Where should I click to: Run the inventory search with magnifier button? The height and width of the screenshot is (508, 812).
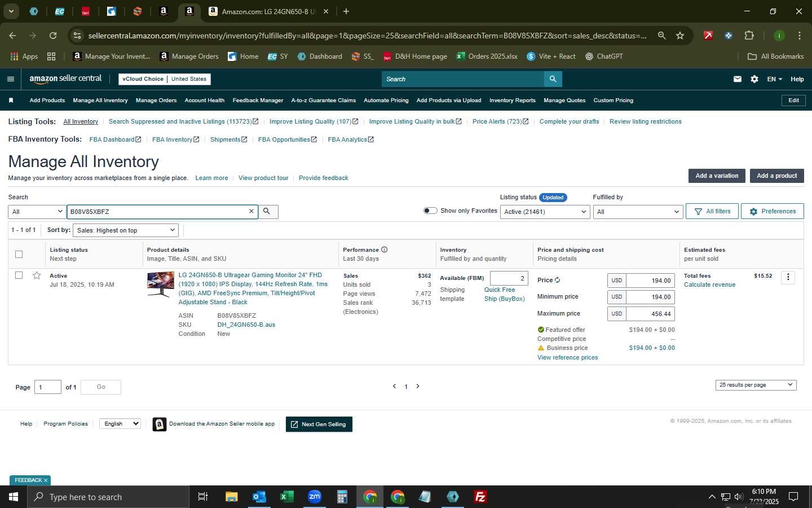267,211
